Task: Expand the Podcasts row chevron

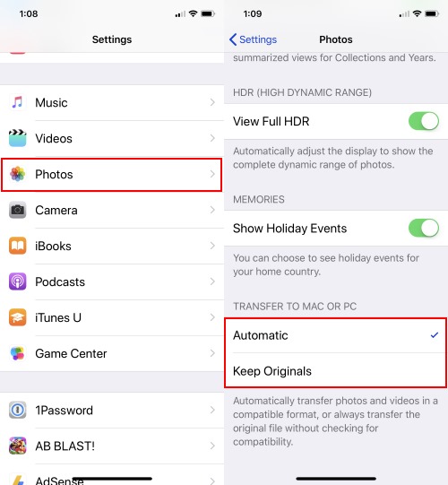Action: [212, 281]
